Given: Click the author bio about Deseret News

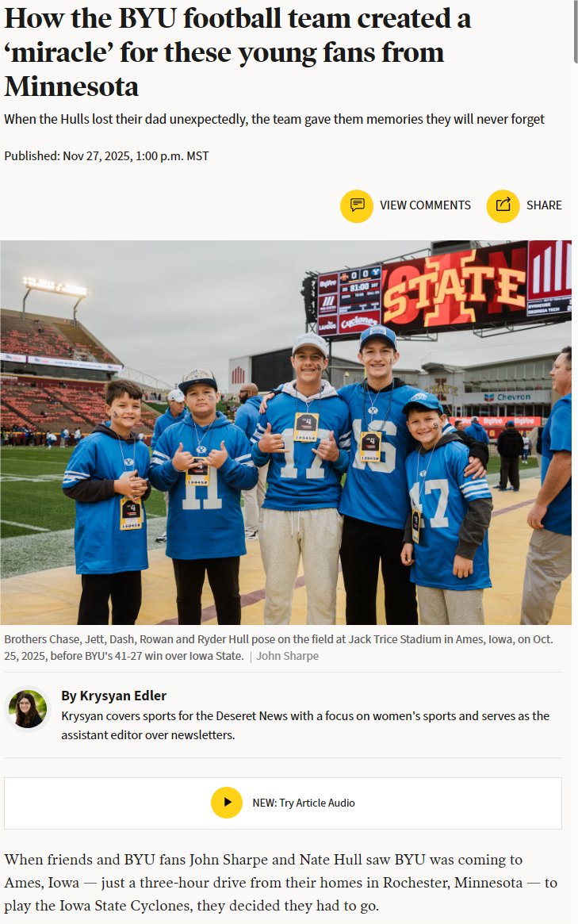Looking at the screenshot, I should click(305, 726).
